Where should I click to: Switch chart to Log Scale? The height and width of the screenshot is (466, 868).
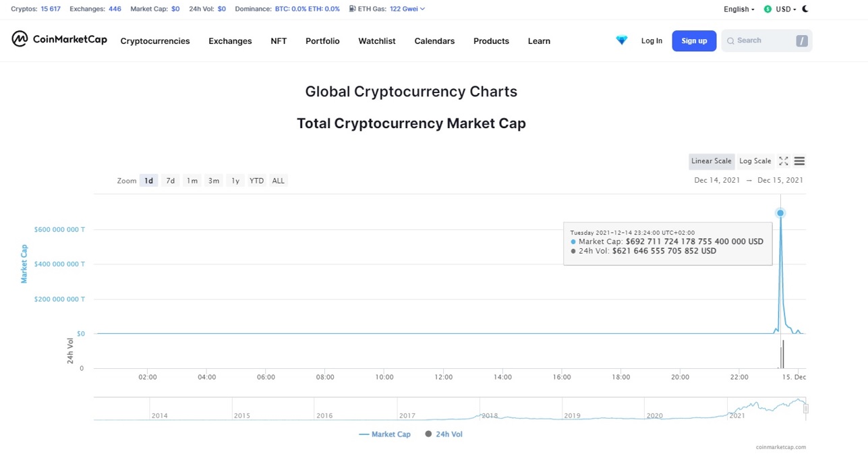click(755, 161)
